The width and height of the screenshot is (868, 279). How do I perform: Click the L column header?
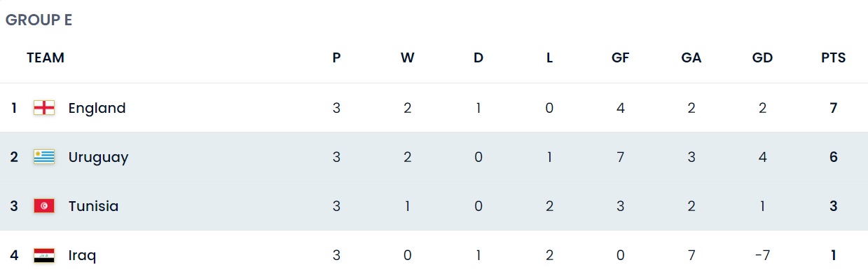[549, 58]
